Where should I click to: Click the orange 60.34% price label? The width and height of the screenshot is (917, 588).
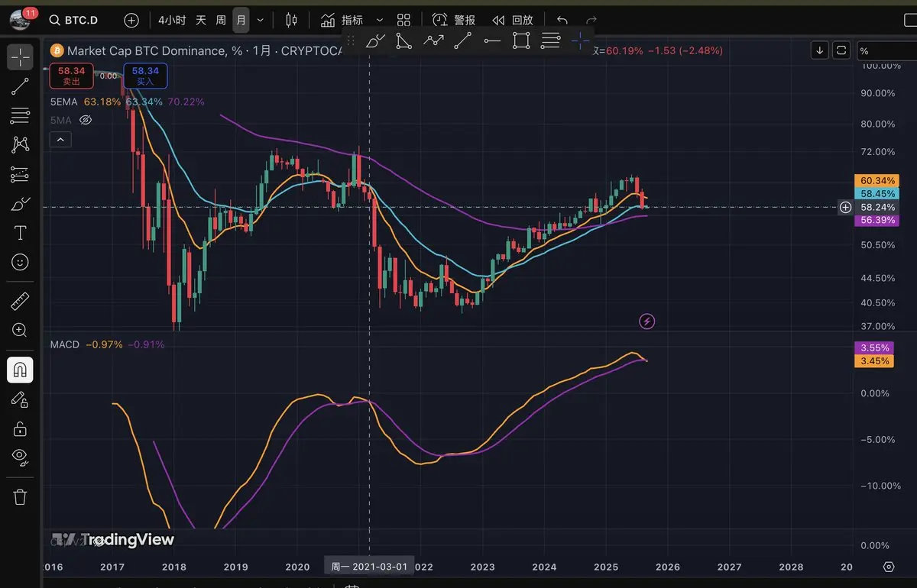coord(876,181)
